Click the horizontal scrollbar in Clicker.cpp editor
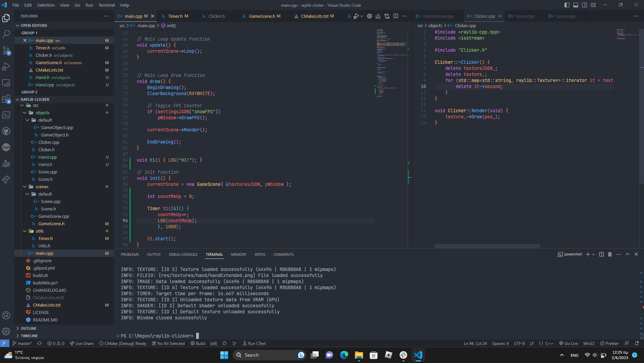 pyautogui.click(x=487, y=246)
